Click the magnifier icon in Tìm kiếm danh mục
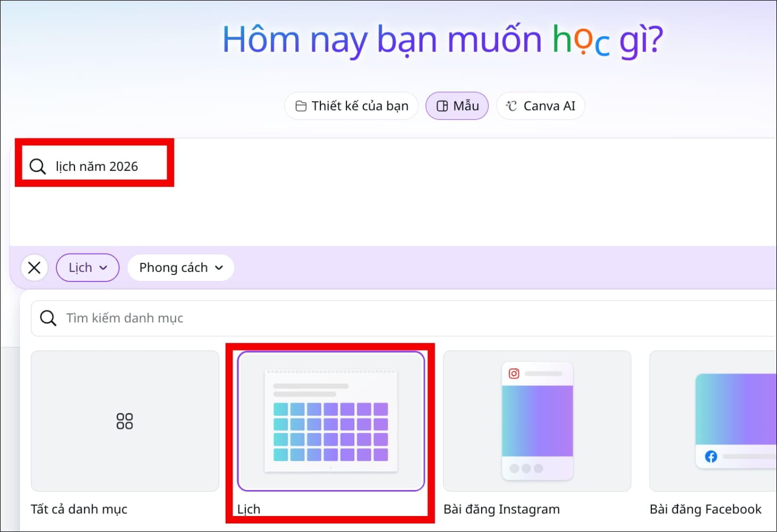The width and height of the screenshot is (777, 532). point(48,318)
